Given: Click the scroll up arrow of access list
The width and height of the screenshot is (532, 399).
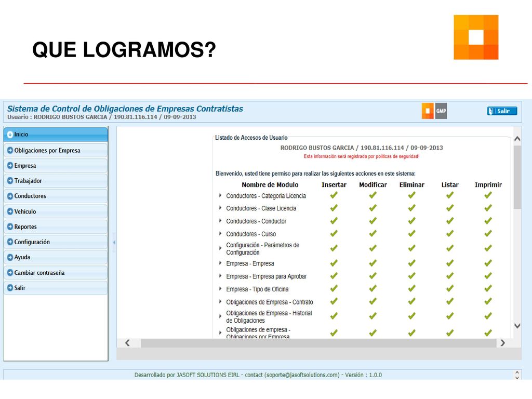Looking at the screenshot, I should (517, 138).
